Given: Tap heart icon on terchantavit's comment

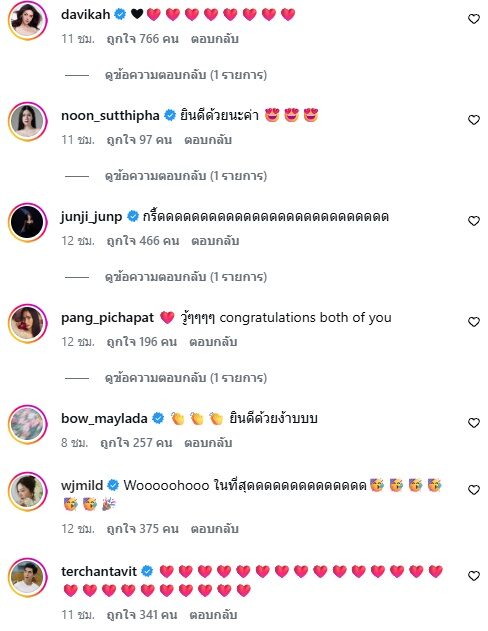Looking at the screenshot, I should pos(474,576).
